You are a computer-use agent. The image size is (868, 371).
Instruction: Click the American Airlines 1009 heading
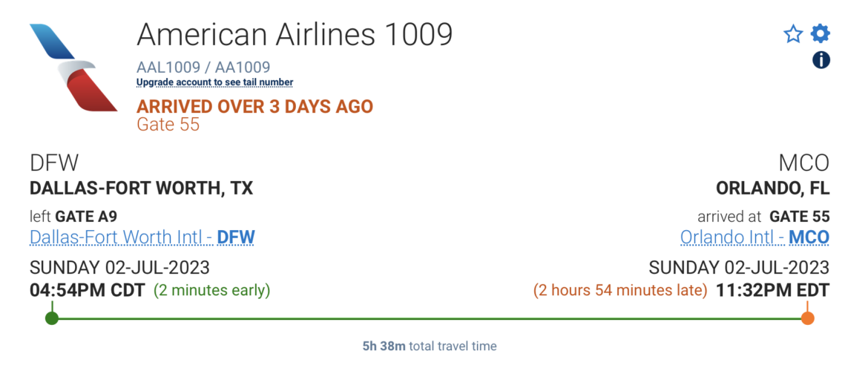[294, 34]
